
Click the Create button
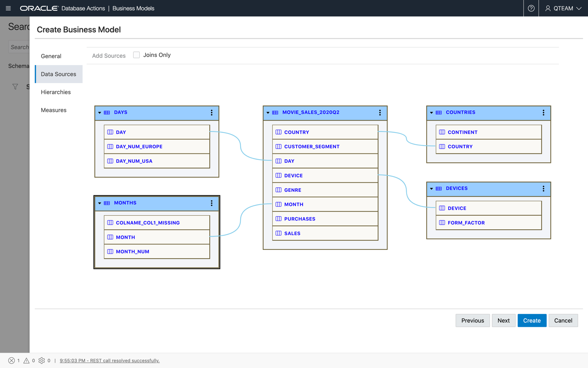[x=532, y=321]
